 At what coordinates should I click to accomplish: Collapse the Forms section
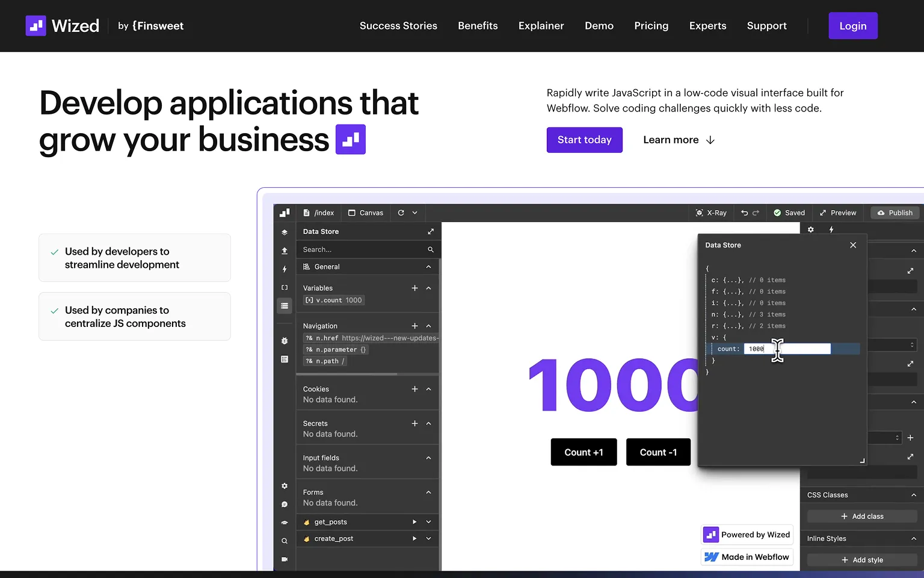click(428, 492)
